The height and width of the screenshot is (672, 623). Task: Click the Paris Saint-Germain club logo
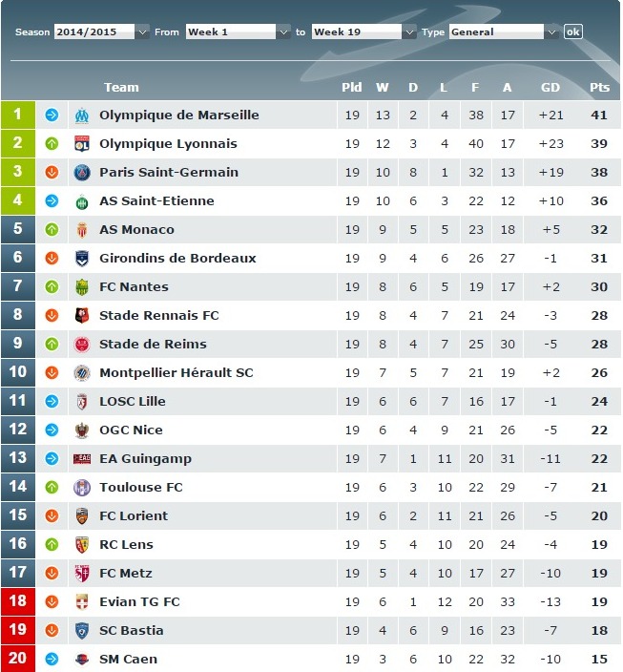[x=81, y=173]
